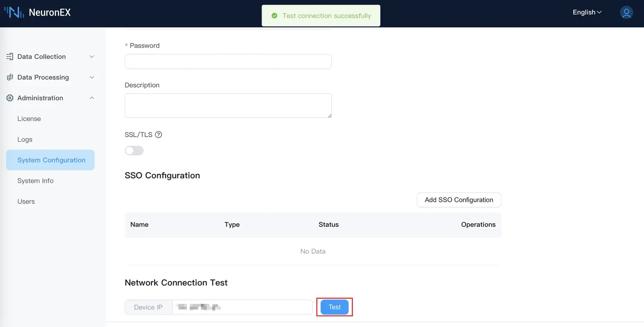Focus the Password input field
644x327 pixels.
point(228,62)
